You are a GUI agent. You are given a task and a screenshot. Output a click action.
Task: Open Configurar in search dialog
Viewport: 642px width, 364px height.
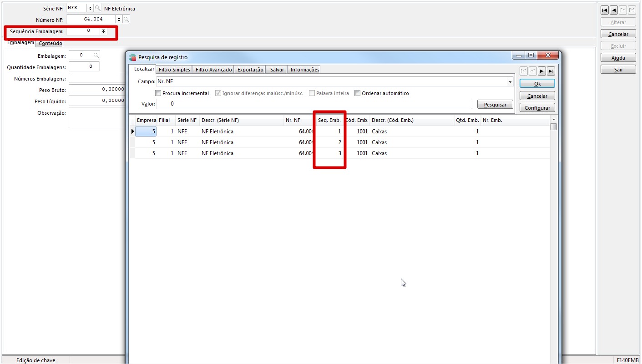pyautogui.click(x=537, y=108)
